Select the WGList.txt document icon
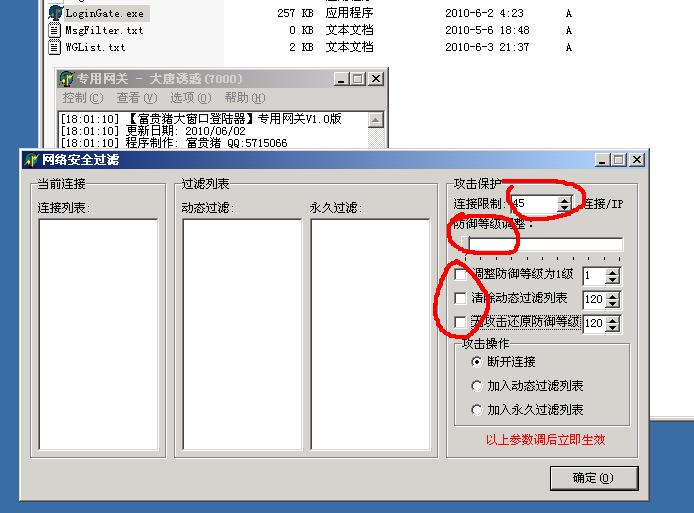This screenshot has width=694, height=513. coord(55,47)
